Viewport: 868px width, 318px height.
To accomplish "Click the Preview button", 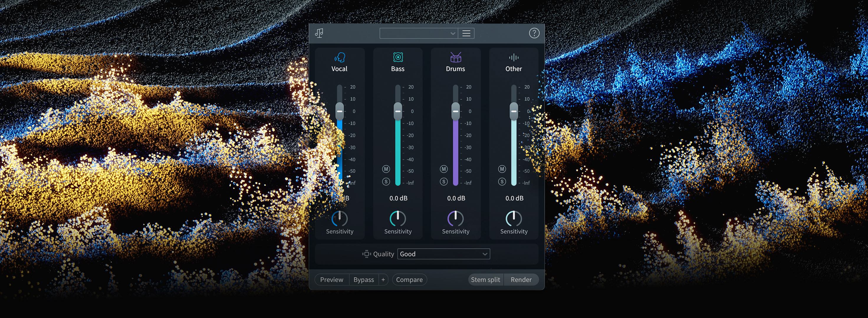I will pyautogui.click(x=332, y=280).
